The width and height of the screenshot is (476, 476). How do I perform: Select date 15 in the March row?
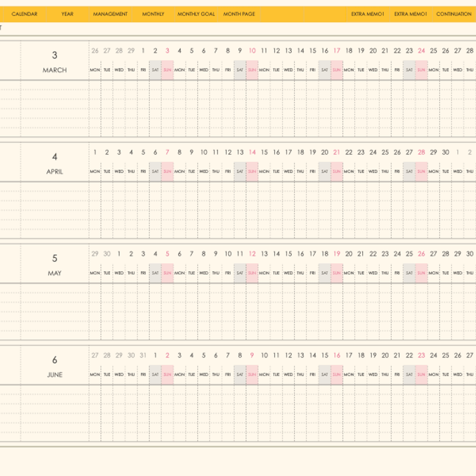click(313, 51)
